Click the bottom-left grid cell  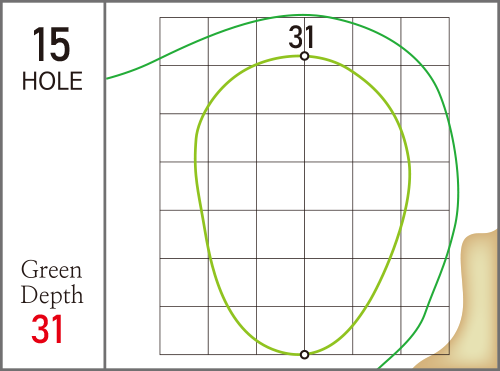pyautogui.click(x=184, y=330)
